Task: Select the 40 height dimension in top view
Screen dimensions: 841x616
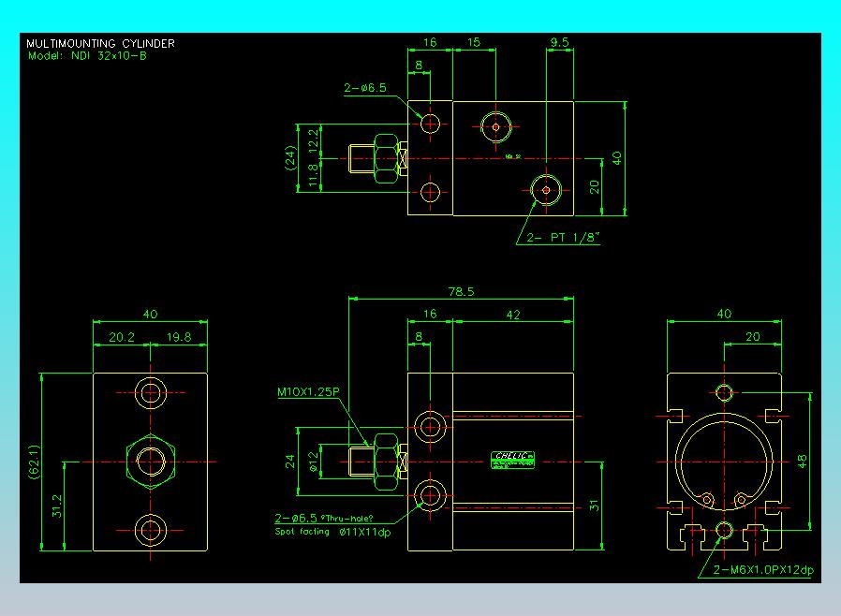Action: pos(617,158)
